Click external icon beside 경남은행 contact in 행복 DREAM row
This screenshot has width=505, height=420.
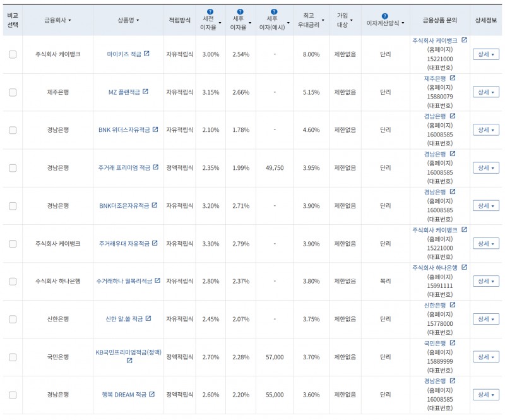click(453, 380)
